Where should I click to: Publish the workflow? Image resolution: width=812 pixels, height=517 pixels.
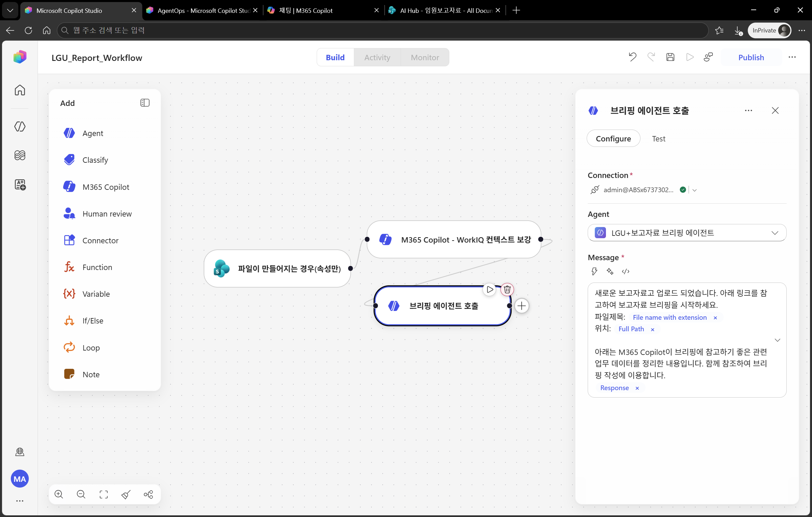pyautogui.click(x=751, y=58)
